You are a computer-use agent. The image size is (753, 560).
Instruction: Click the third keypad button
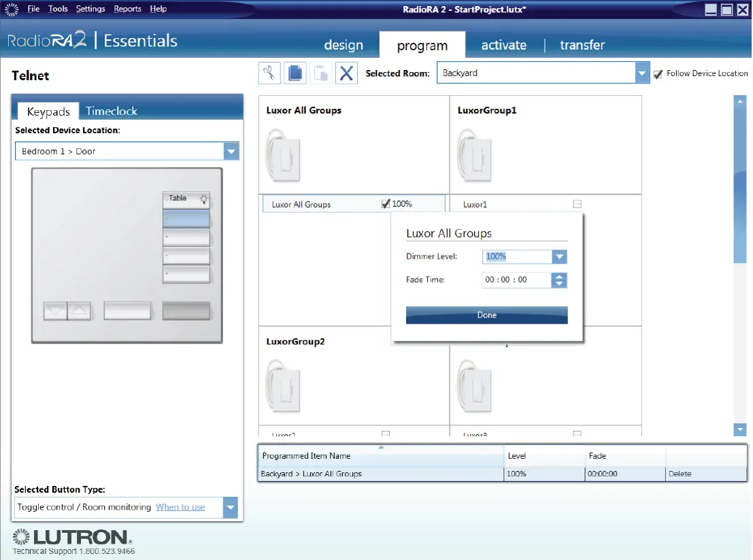click(x=186, y=238)
